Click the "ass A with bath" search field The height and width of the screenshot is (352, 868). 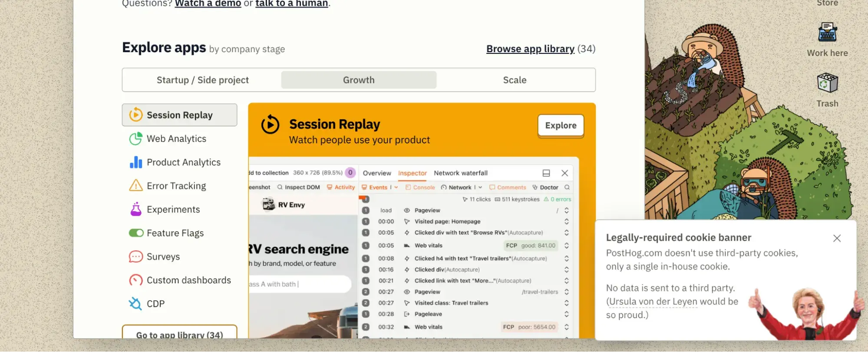300,284
